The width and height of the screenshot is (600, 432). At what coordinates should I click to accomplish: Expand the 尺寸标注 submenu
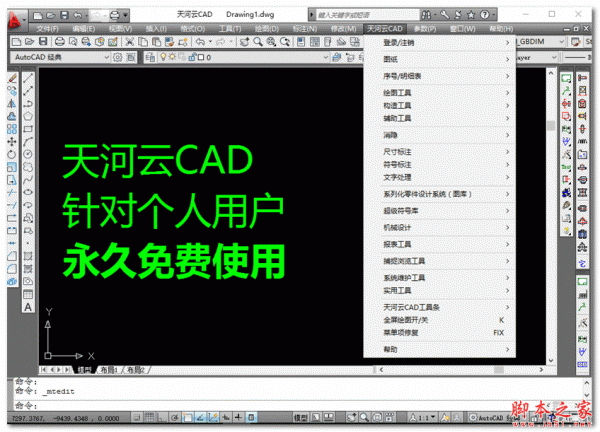[x=439, y=152]
